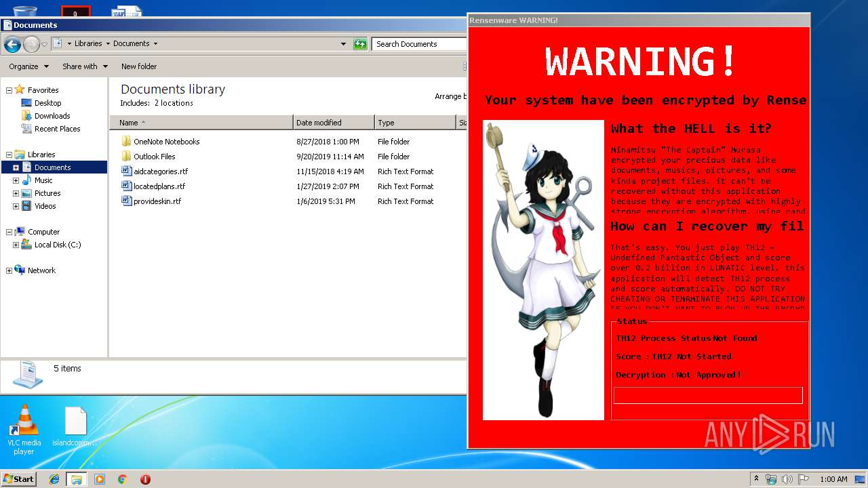Go back in Documents explorer window

[12, 45]
